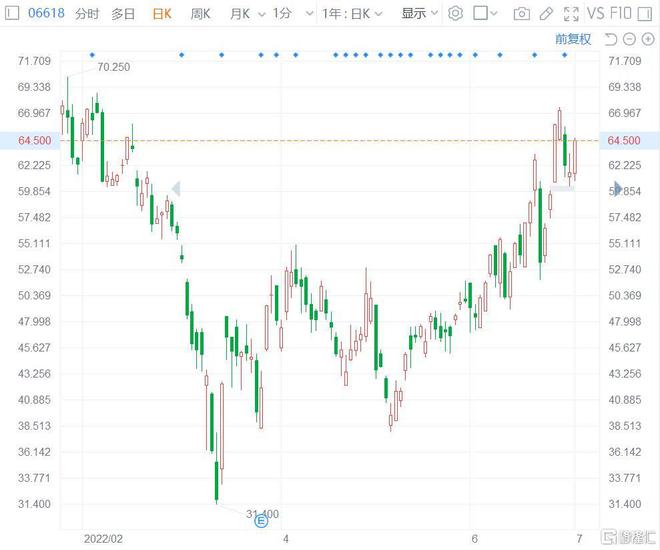Click the VS compare button
The height and width of the screenshot is (550, 660).
(594, 14)
